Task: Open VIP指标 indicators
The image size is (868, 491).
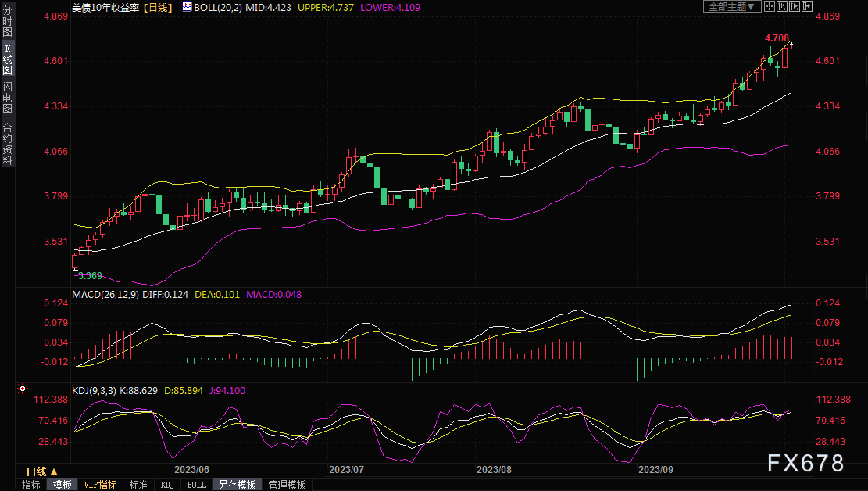Action: (x=100, y=485)
